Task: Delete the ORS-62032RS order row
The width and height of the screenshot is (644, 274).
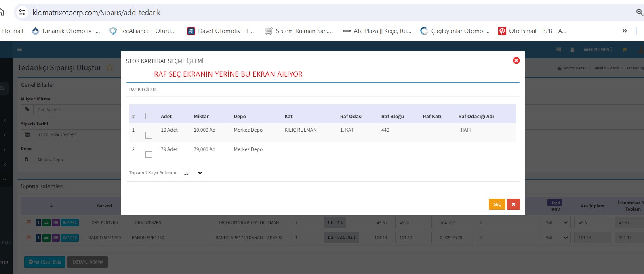Action: click(29, 222)
